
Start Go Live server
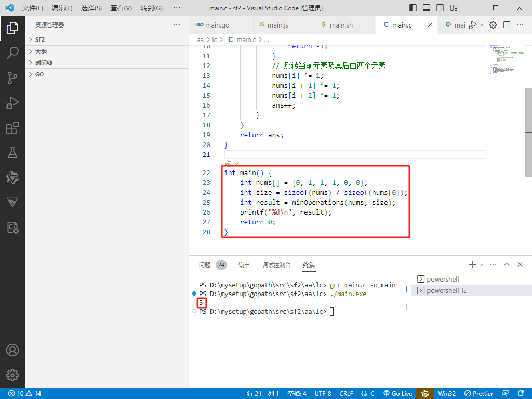[397, 394]
